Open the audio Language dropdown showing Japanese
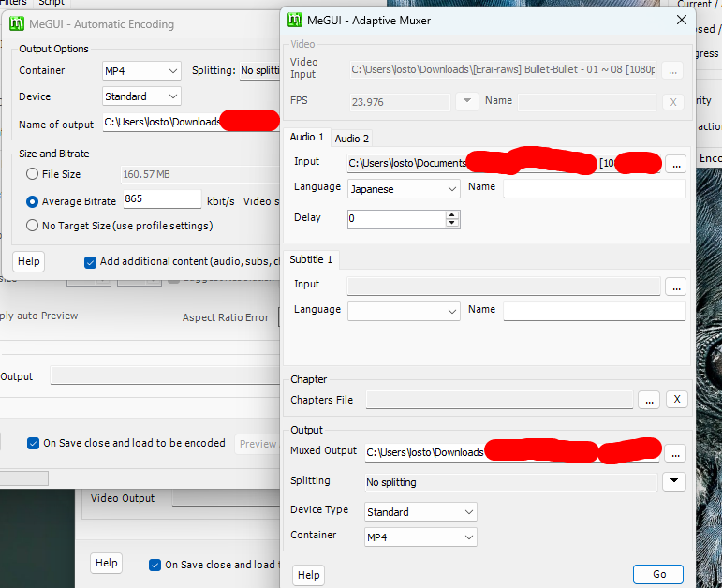722x588 pixels. tap(404, 189)
